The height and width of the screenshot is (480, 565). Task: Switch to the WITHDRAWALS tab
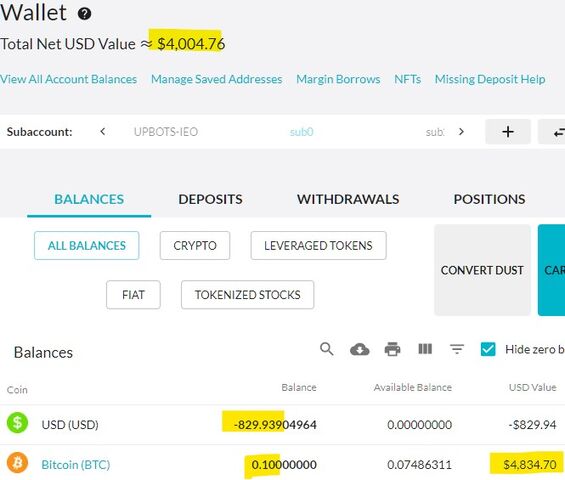pos(348,199)
